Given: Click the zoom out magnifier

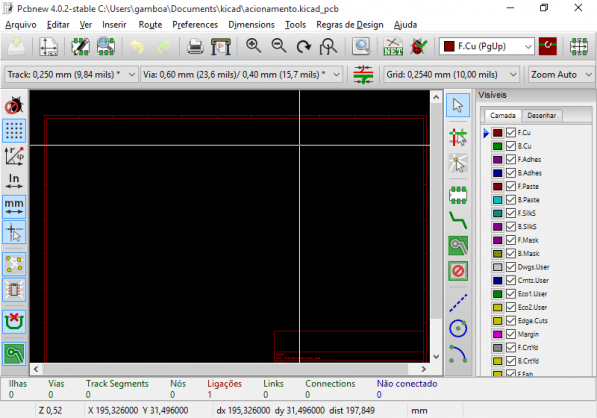Looking at the screenshot, I should (x=279, y=46).
